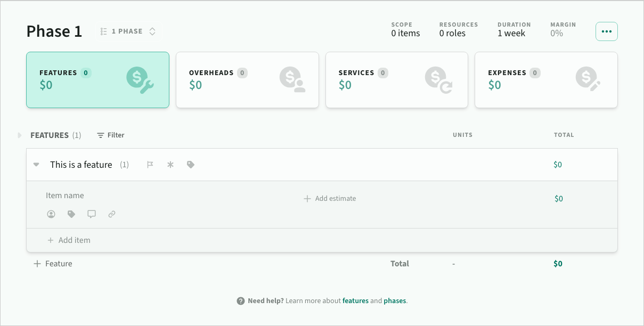Open the phases help link
The image size is (644, 326).
pos(395,301)
